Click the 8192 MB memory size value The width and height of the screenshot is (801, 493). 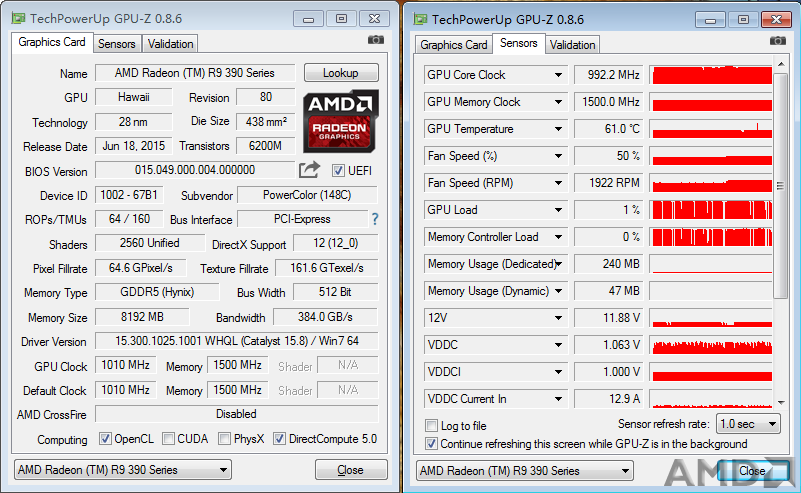coord(142,317)
